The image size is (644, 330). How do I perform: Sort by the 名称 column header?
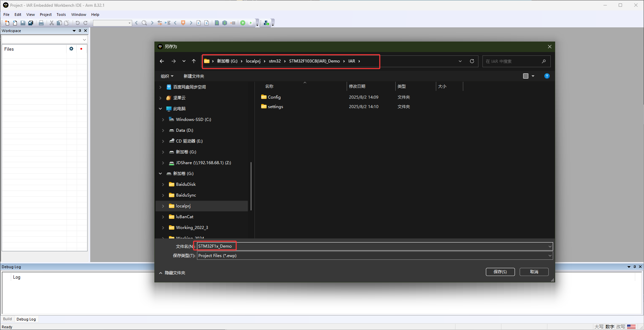[x=269, y=86]
